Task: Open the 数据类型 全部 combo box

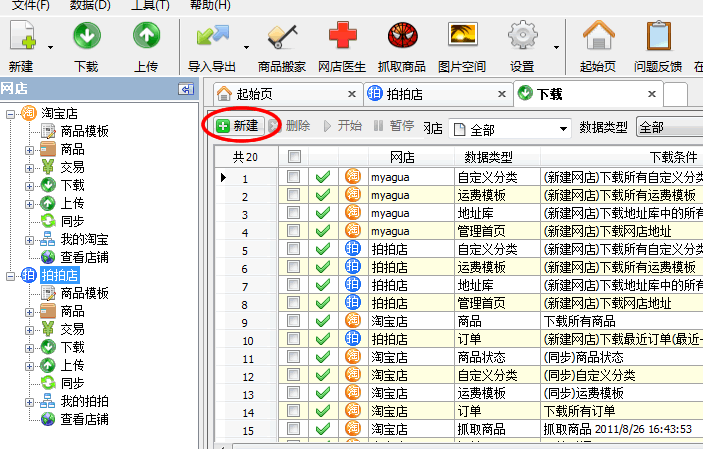Action: click(x=669, y=127)
